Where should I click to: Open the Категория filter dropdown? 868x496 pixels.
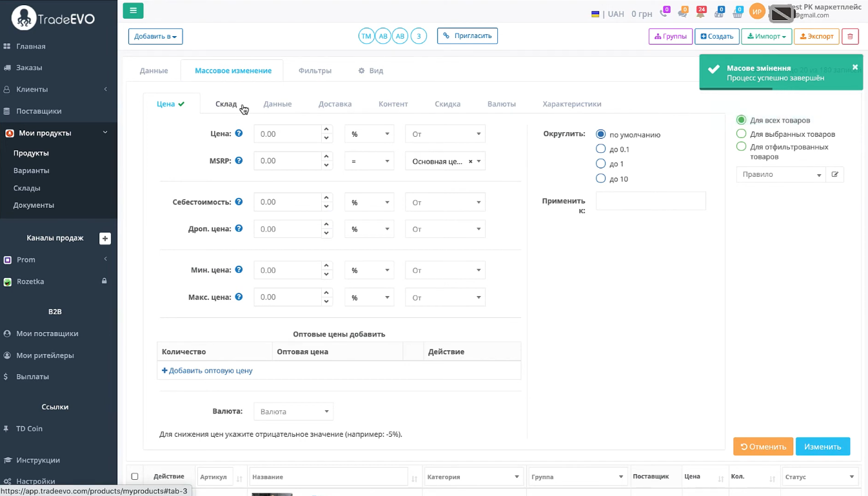473,477
